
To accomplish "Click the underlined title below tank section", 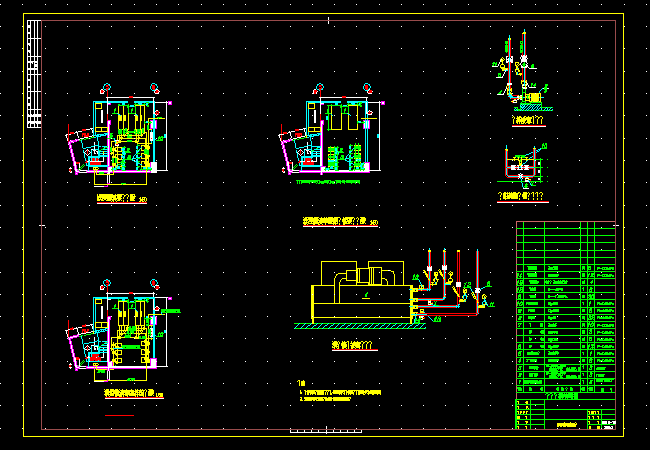I will tap(520, 198).
